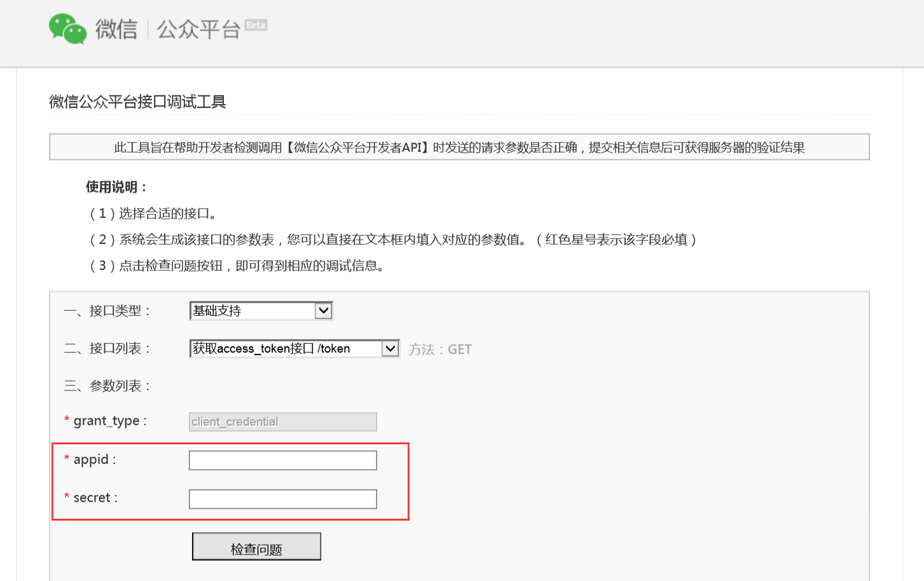924x581 pixels.
Task: Click the 二、接口列表： label
Action: pyautogui.click(x=107, y=348)
